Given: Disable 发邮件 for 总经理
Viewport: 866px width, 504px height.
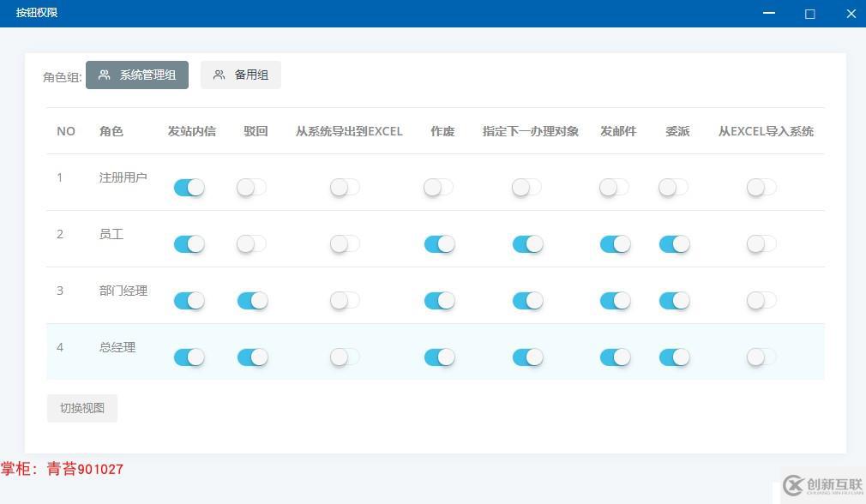Looking at the screenshot, I should point(615,357).
